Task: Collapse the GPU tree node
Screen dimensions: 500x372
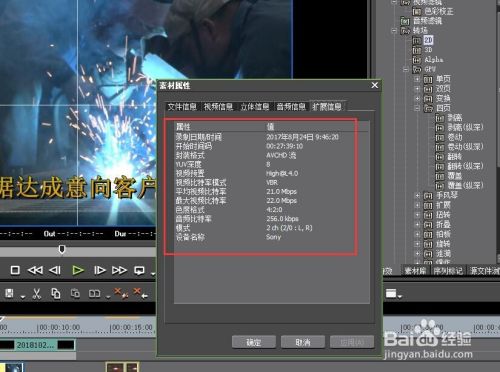Action: click(406, 69)
